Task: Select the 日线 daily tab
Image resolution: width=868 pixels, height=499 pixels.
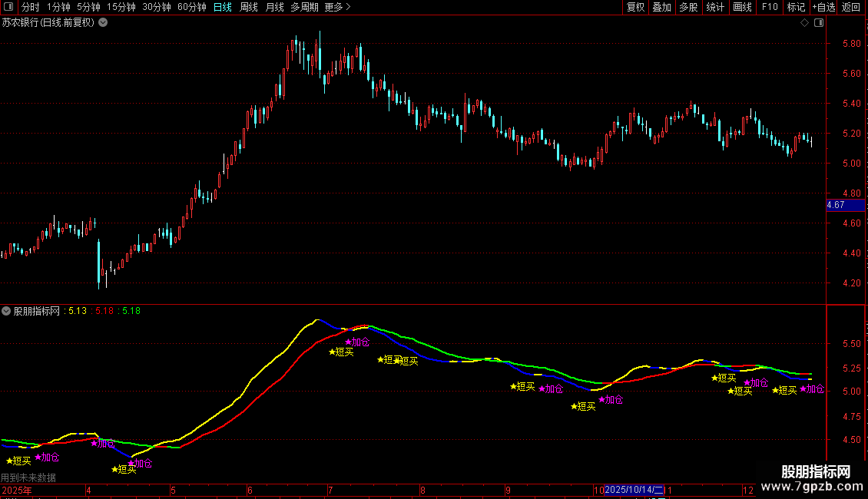Action: point(223,7)
